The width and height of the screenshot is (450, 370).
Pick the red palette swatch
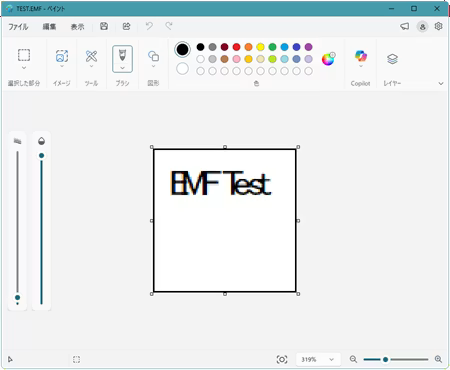[236, 47]
